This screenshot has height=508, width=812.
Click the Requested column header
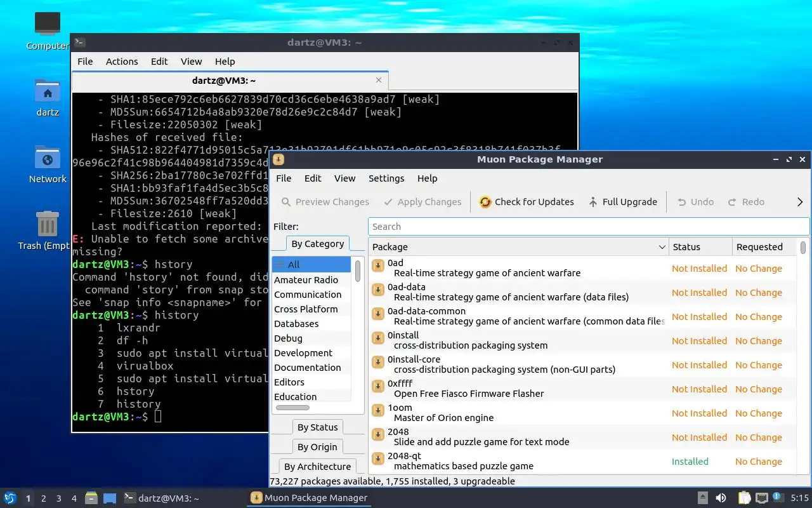[x=764, y=247]
